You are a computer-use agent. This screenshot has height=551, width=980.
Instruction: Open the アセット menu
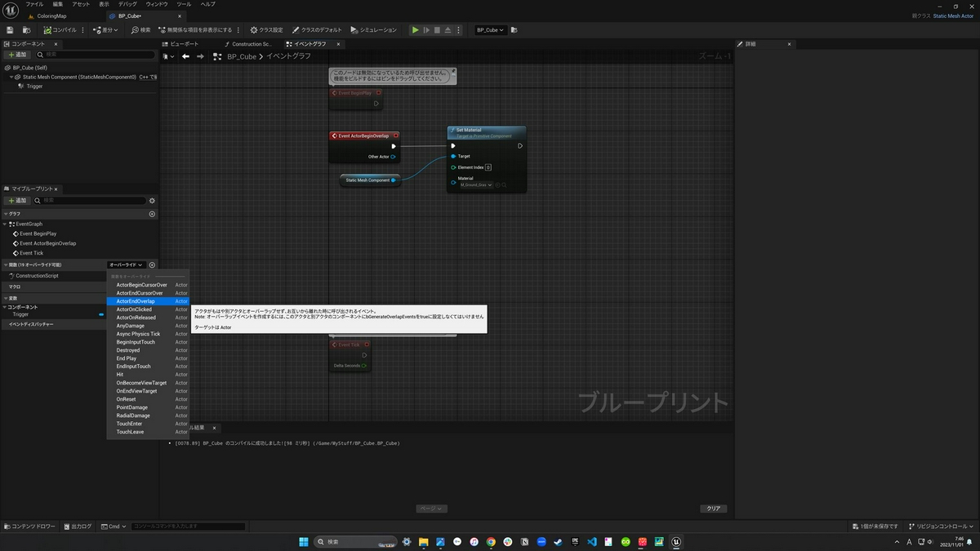coord(81,4)
